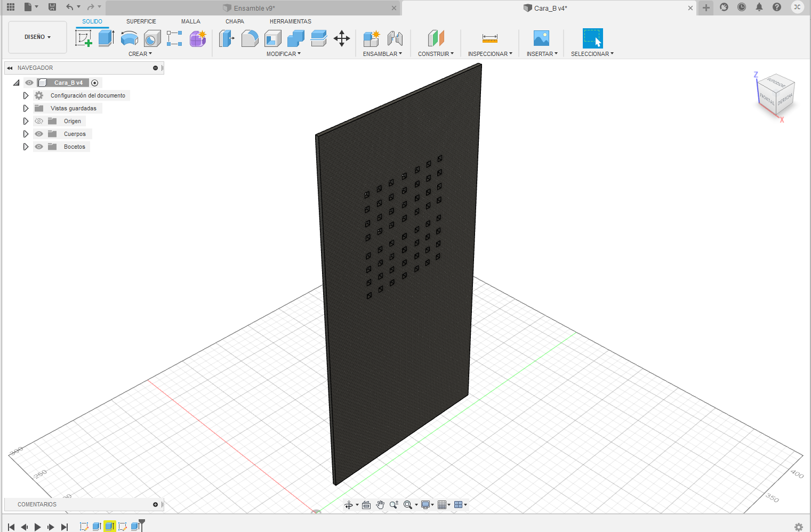Undo the last action
811x532 pixels.
click(x=70, y=7)
